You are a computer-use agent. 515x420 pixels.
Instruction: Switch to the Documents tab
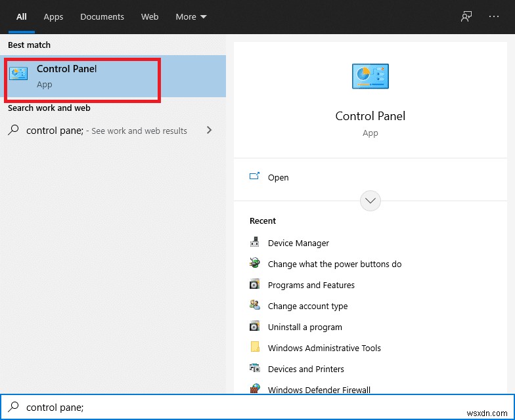coord(102,16)
